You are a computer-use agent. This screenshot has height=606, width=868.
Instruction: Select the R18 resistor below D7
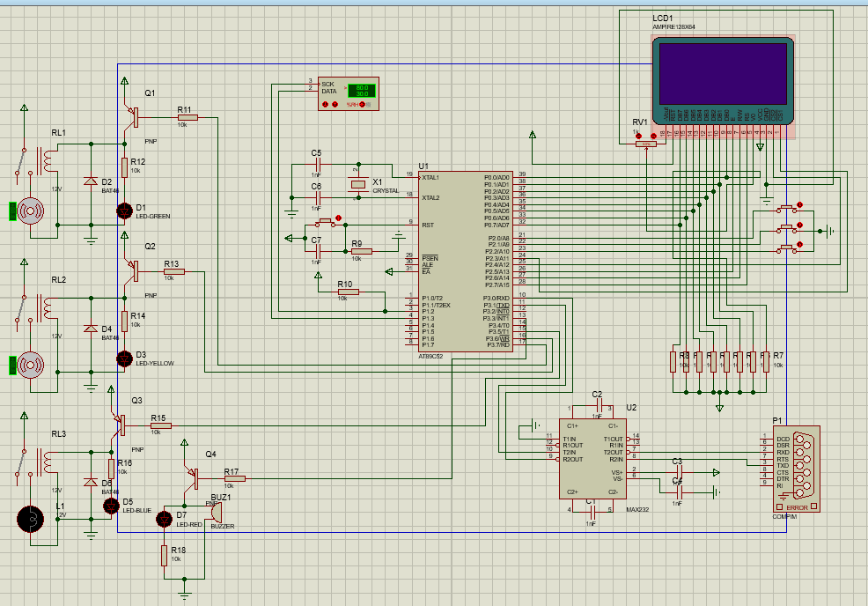pos(164,556)
